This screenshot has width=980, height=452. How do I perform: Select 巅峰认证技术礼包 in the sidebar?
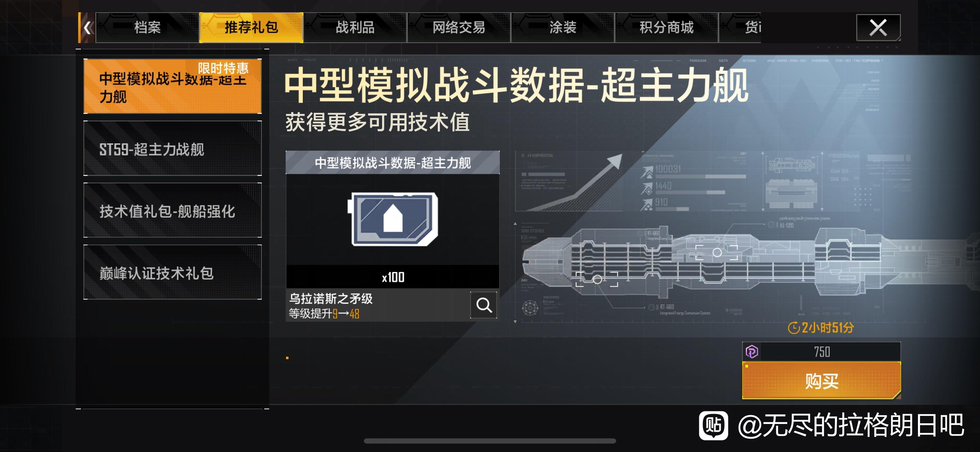(x=172, y=272)
